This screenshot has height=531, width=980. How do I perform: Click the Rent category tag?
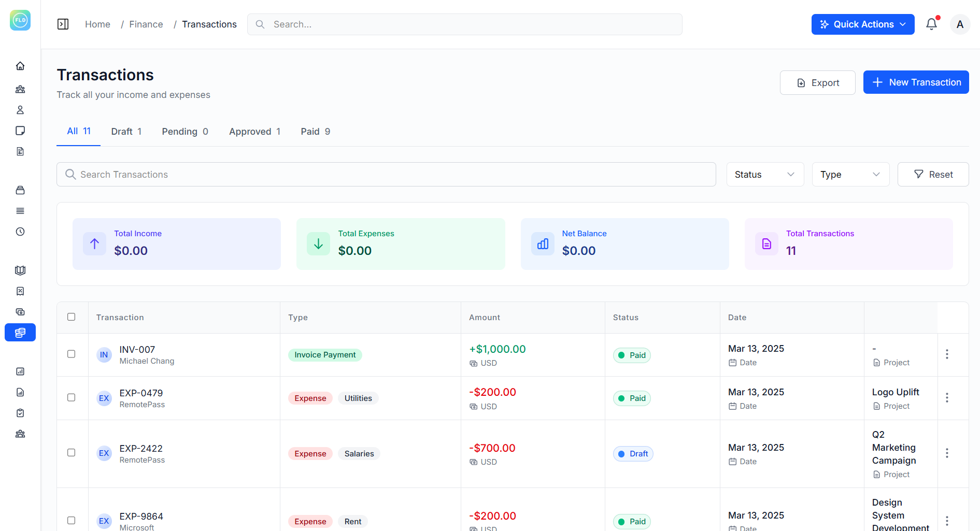(353, 522)
